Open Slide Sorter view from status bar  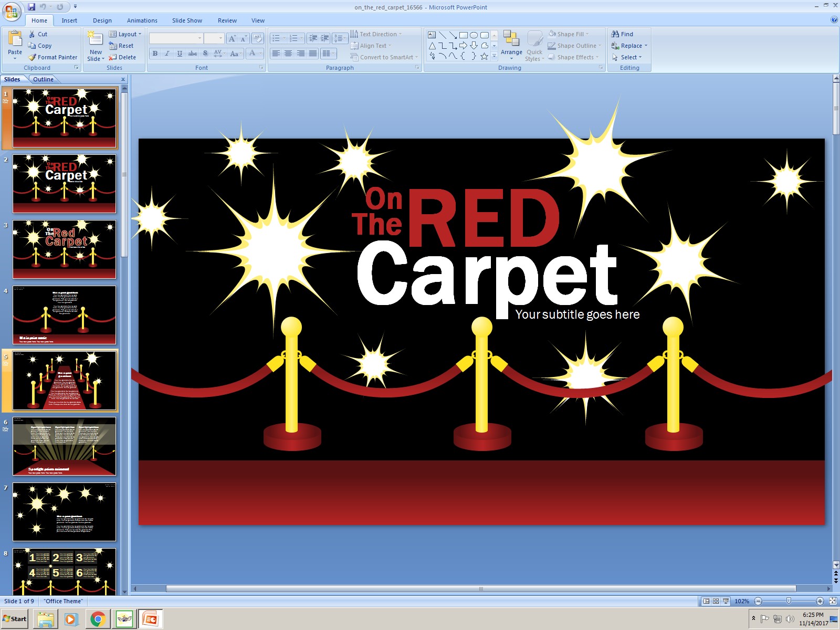[716, 601]
